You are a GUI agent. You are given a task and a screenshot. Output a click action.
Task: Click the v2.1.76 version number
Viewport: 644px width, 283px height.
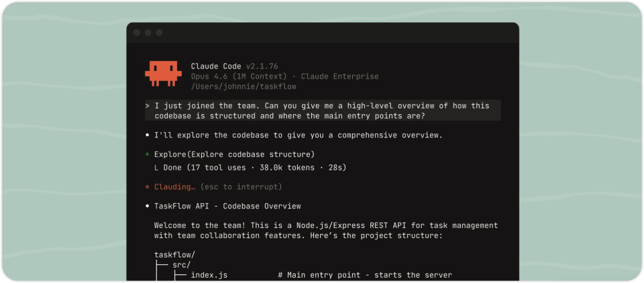pyautogui.click(x=262, y=66)
